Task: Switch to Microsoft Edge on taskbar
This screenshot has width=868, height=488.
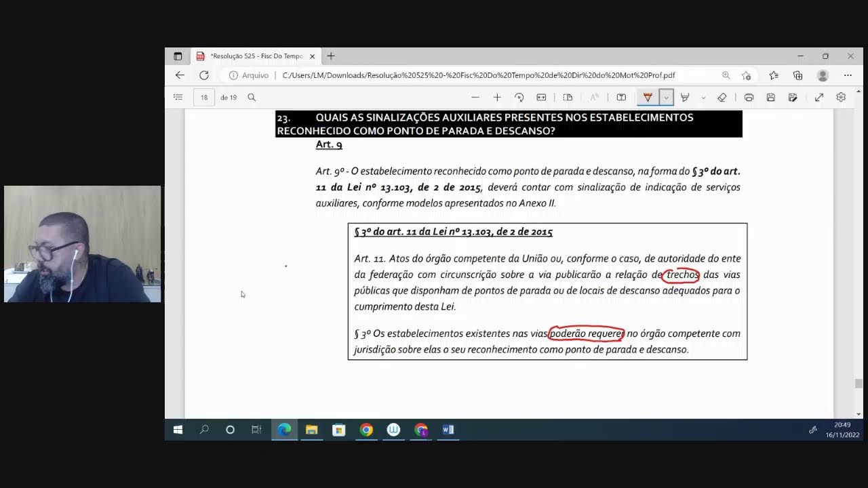Action: [284, 430]
